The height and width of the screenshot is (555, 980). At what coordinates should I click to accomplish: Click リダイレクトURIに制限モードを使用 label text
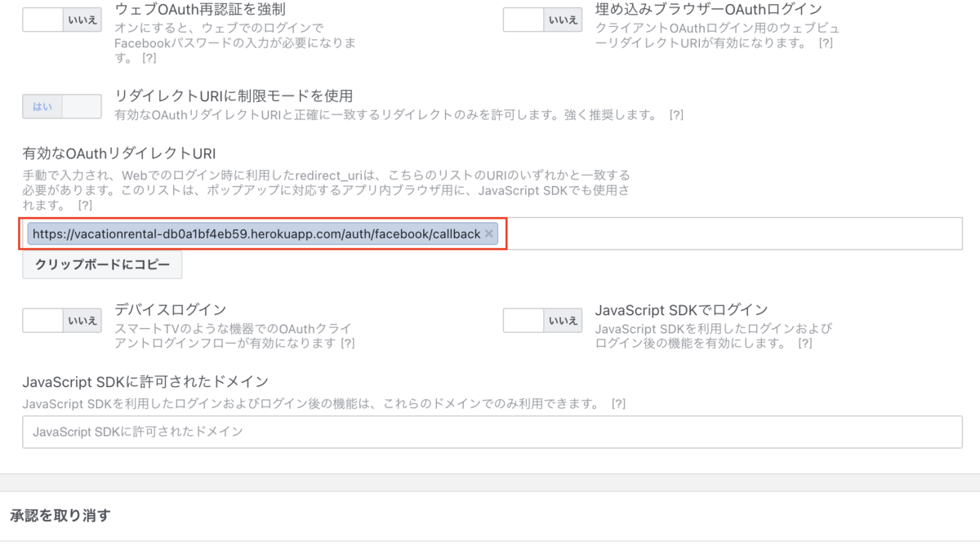(234, 96)
